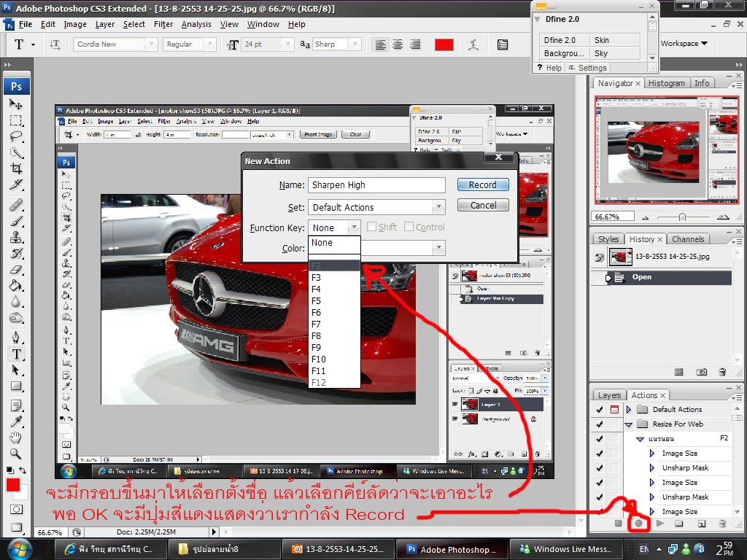Set history brush source to snapshot
Viewport: 747px width, 560px height.
[600, 257]
